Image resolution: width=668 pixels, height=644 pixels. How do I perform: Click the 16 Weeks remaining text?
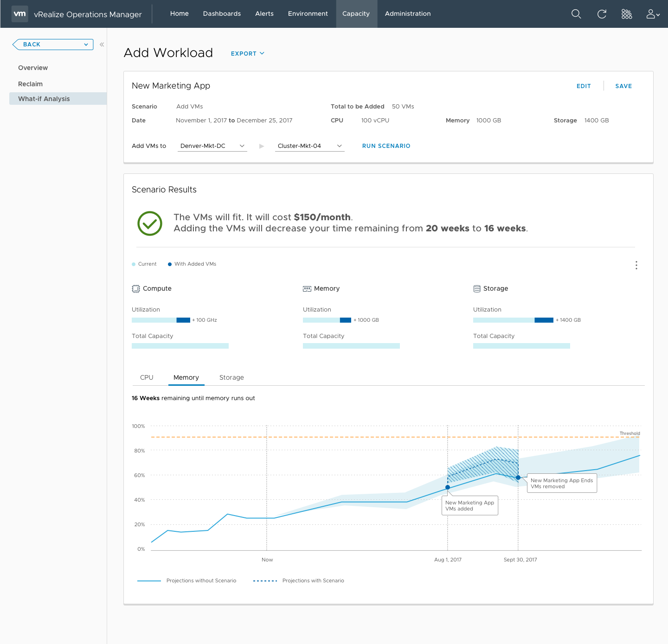coord(193,398)
